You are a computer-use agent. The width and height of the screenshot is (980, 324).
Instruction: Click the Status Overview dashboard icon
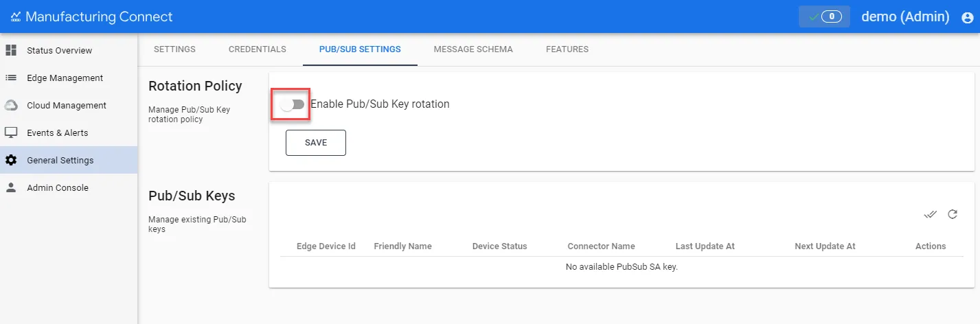tap(11, 50)
